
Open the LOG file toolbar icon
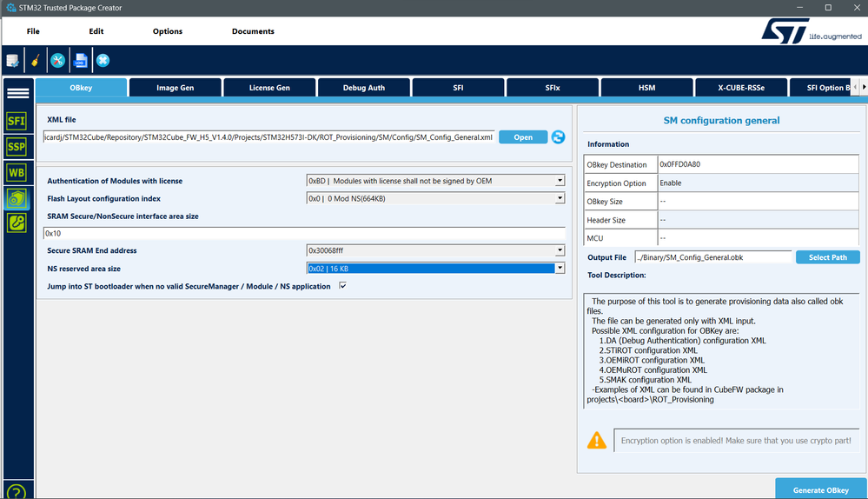click(x=81, y=60)
